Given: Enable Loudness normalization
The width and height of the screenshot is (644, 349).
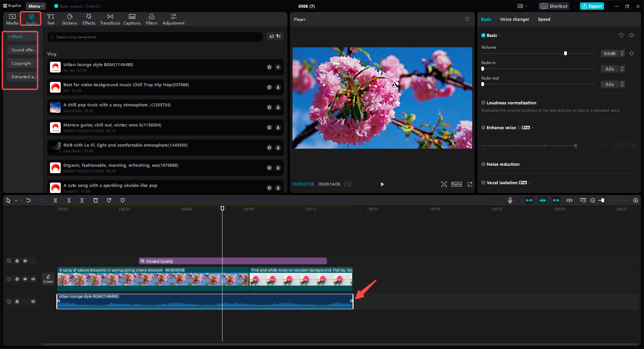Looking at the screenshot, I should pos(483,103).
